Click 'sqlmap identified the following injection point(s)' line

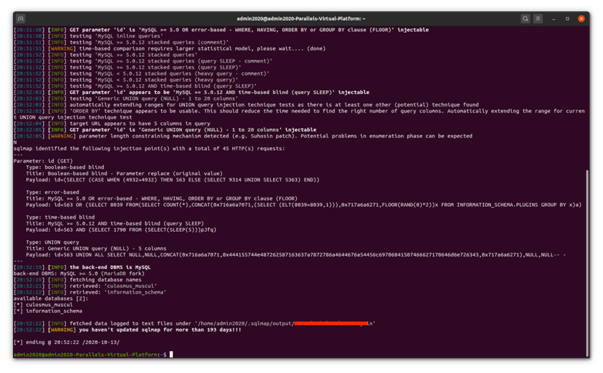[149, 148]
